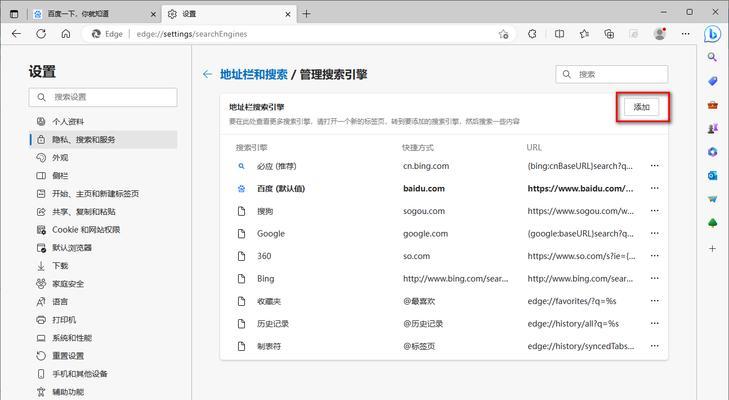Open 打印机 settings section
729x400 pixels.
click(103, 320)
